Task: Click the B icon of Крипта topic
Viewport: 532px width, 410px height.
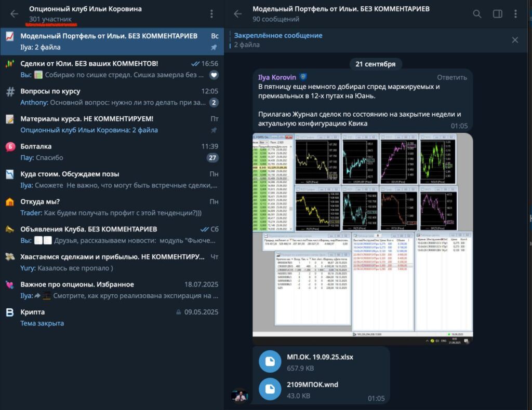Action: (10, 312)
